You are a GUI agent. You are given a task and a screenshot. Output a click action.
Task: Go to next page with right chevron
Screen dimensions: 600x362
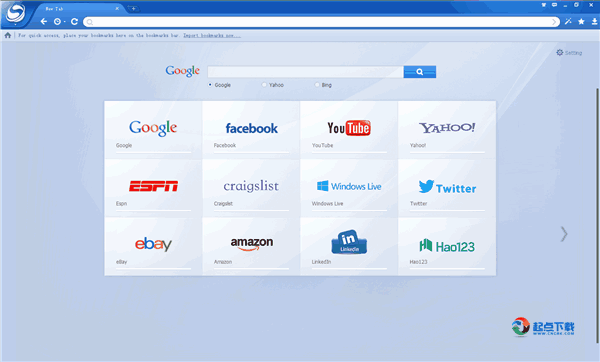click(x=564, y=234)
